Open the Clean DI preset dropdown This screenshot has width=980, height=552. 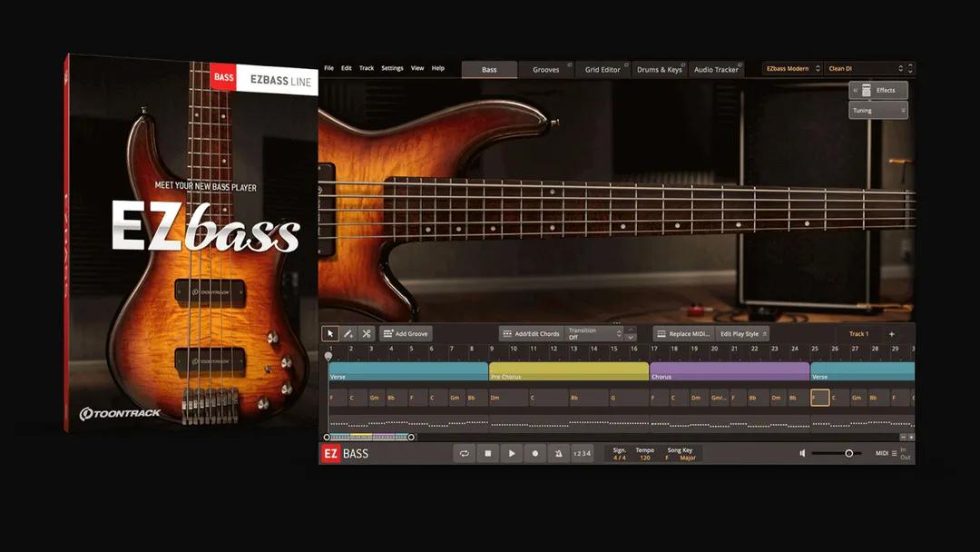click(865, 69)
